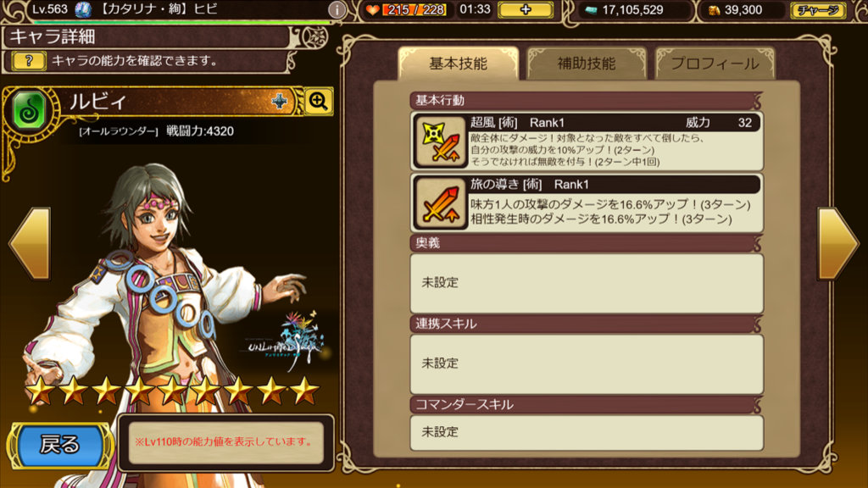Switch to the 補助技能 tab
The image size is (868, 488).
click(x=587, y=64)
